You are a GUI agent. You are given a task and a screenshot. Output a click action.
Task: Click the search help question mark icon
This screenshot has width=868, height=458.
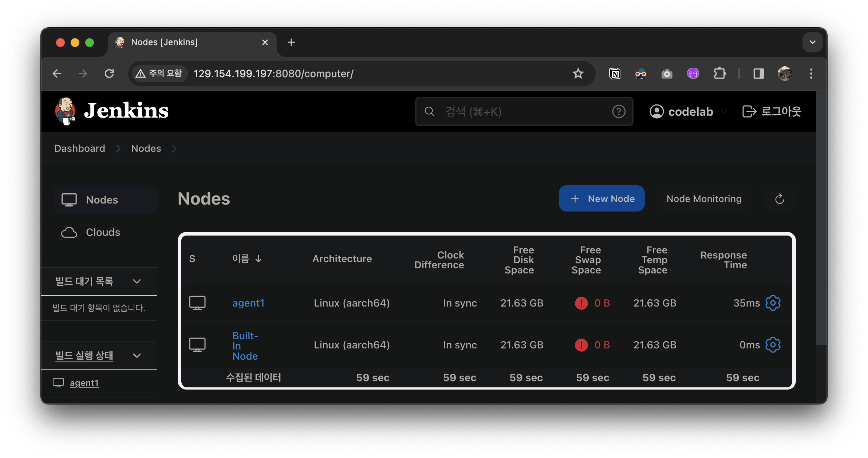[619, 111]
